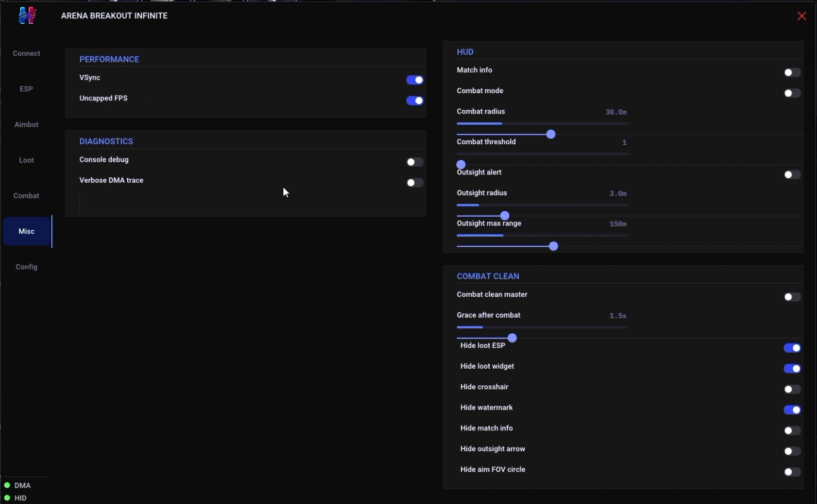Click the green DMA status indicator dot
This screenshot has height=504, width=817.
pyautogui.click(x=7, y=486)
